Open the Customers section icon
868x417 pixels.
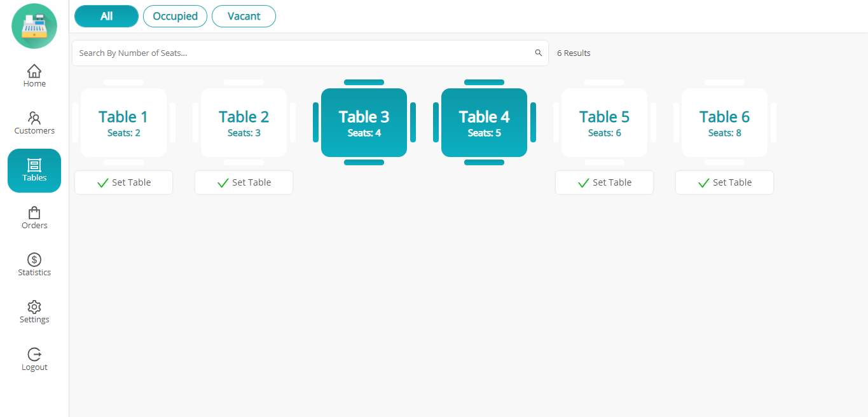coord(34,118)
